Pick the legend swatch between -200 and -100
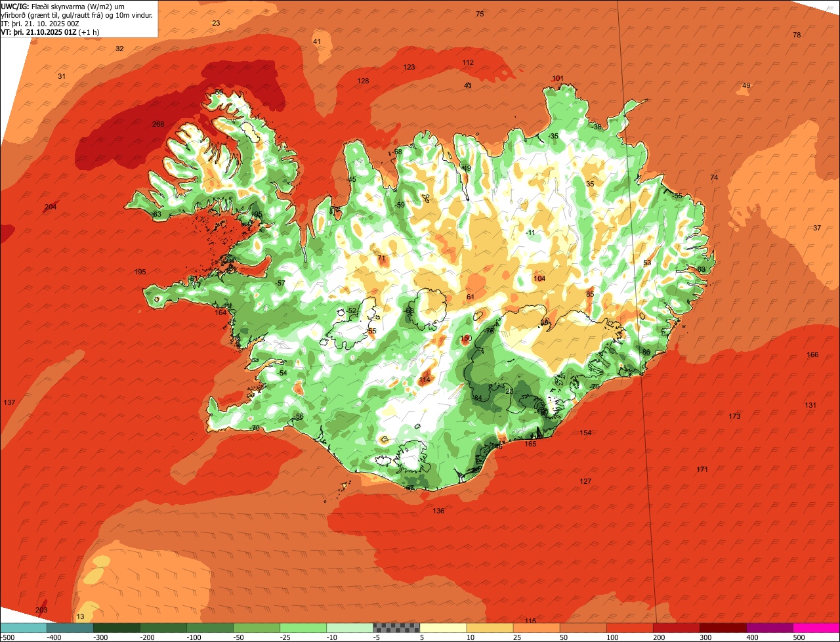 [163, 628]
